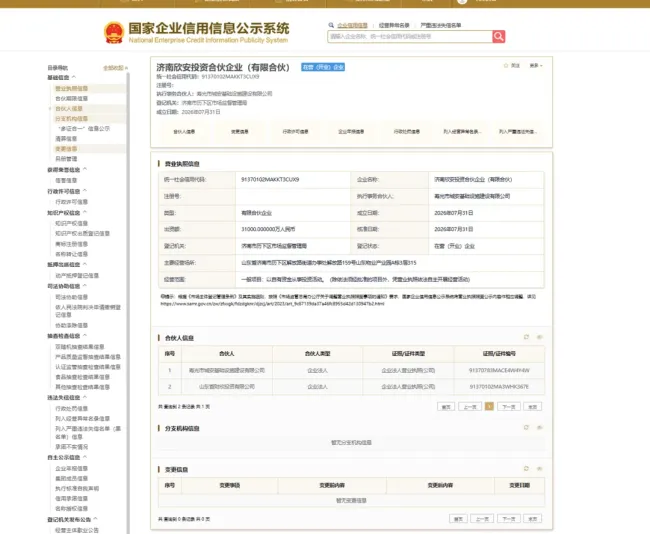Select 知识产权出质登记信息 in sidebar
The width and height of the screenshot is (650, 534).
click(x=82, y=233)
